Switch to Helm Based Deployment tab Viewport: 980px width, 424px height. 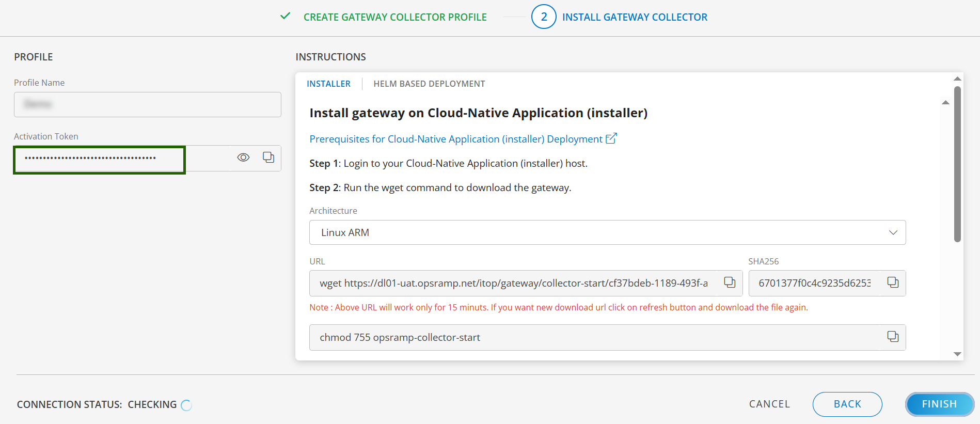[429, 84]
